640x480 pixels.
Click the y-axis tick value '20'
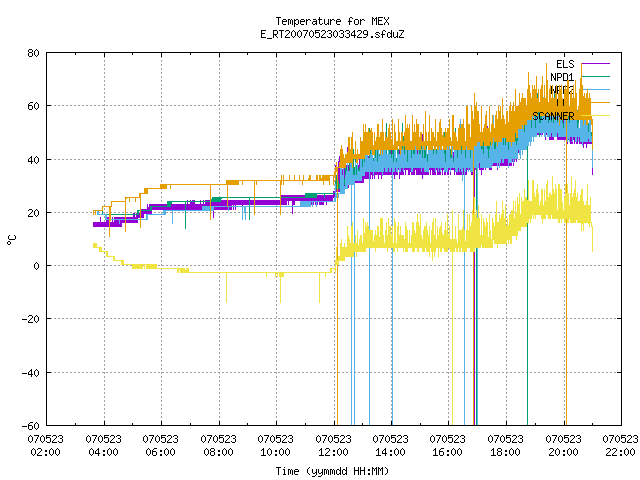(x=33, y=213)
